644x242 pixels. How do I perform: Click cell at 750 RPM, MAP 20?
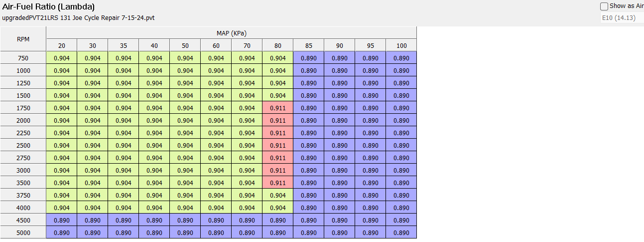(62, 58)
